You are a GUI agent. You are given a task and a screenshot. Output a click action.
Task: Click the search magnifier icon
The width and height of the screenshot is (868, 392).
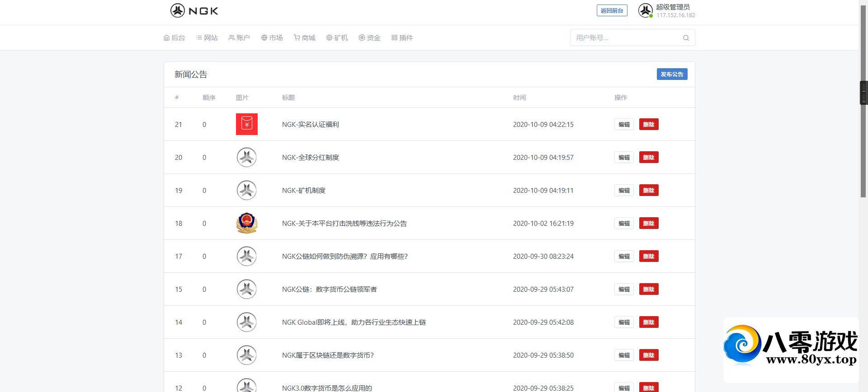pos(686,38)
